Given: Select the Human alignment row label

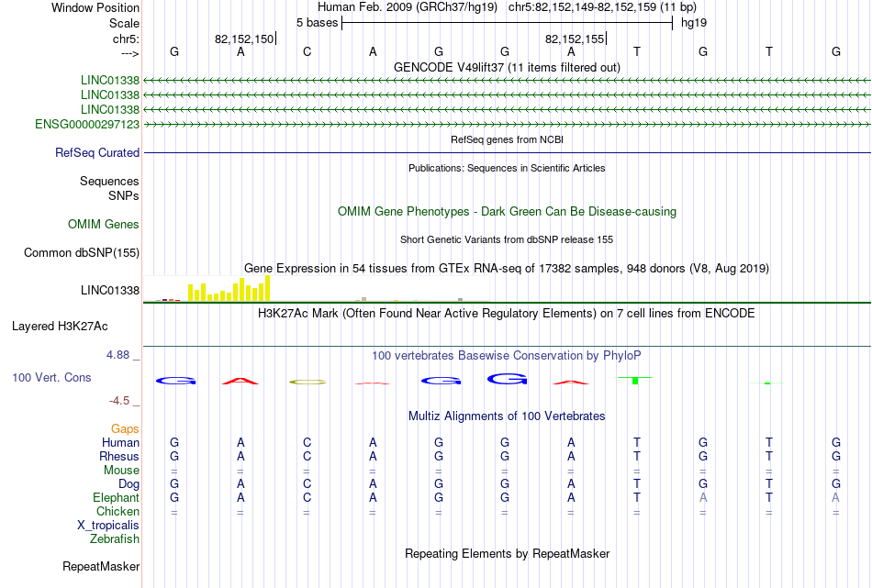Looking at the screenshot, I should [x=120, y=442].
